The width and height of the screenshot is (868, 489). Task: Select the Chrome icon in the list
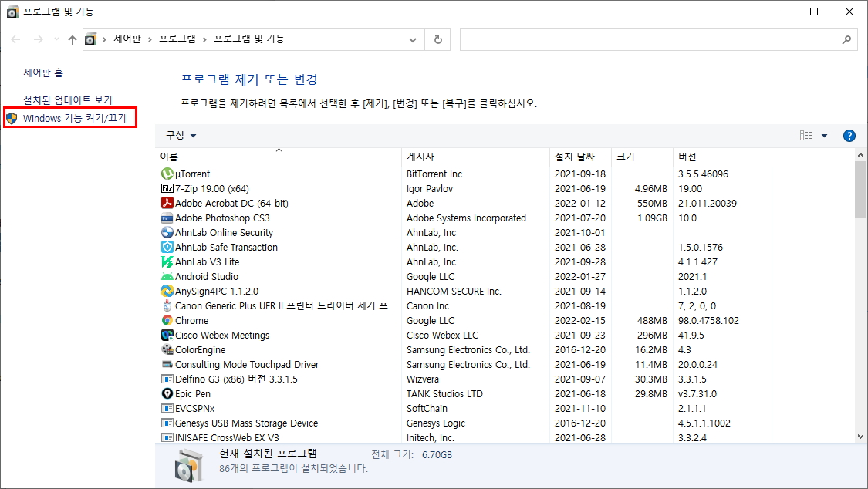click(x=167, y=320)
